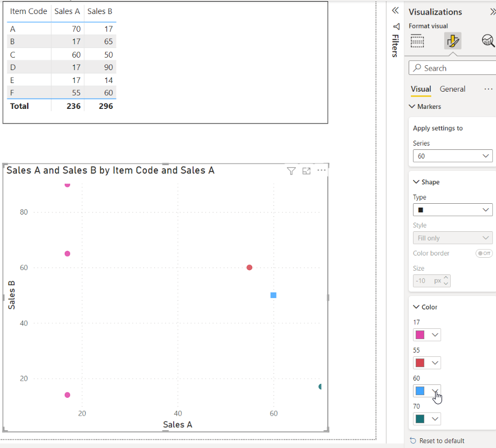Select the teal marker at chart edge
This screenshot has width=496, height=448.
tap(320, 387)
